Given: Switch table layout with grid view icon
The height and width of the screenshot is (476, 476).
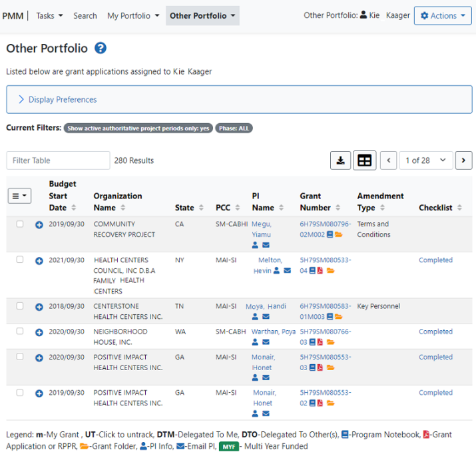Looking at the screenshot, I should 364,160.
